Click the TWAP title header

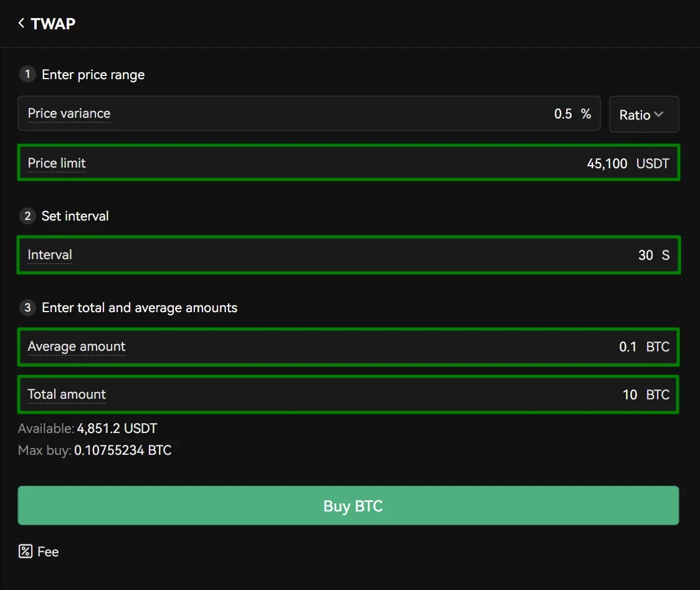(x=53, y=23)
